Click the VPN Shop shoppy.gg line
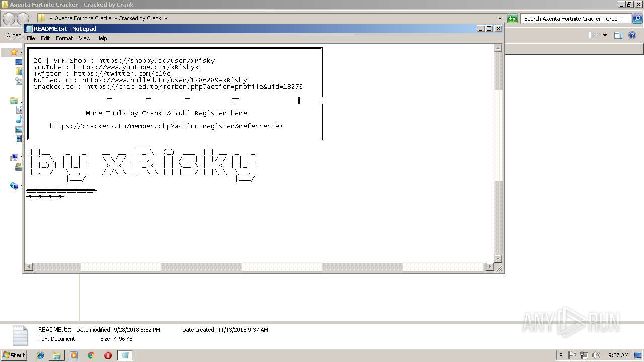This screenshot has width=644, height=362. click(x=124, y=61)
